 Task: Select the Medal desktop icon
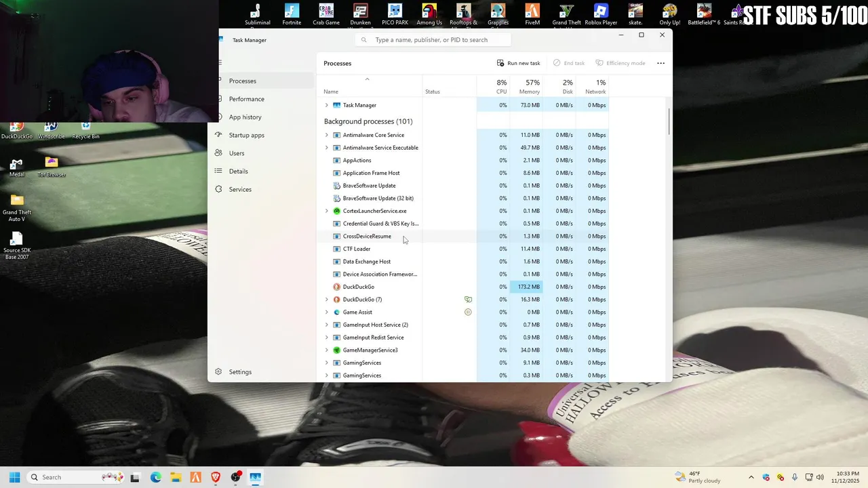tap(17, 168)
